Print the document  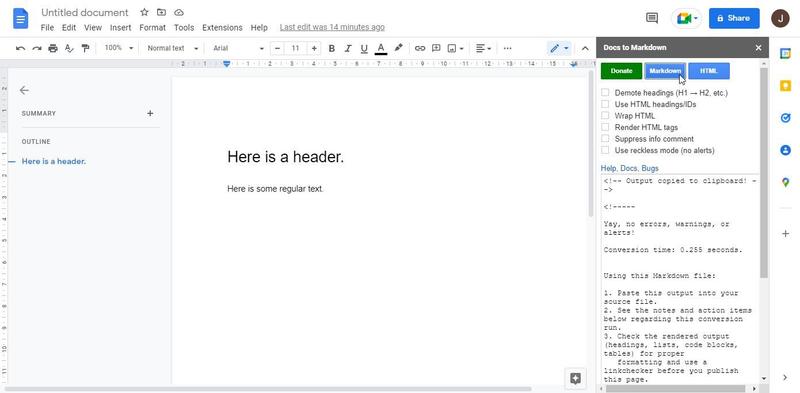click(53, 48)
